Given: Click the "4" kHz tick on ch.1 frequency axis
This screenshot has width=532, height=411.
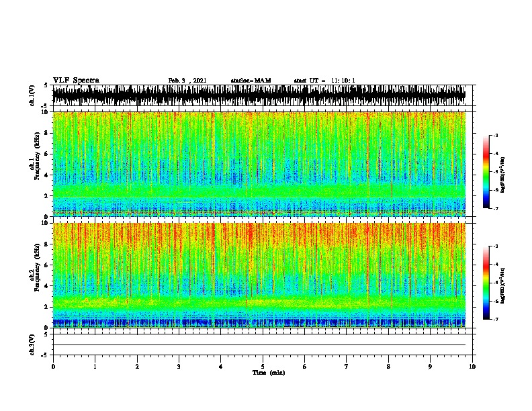Looking at the screenshot, I should tap(47, 175).
